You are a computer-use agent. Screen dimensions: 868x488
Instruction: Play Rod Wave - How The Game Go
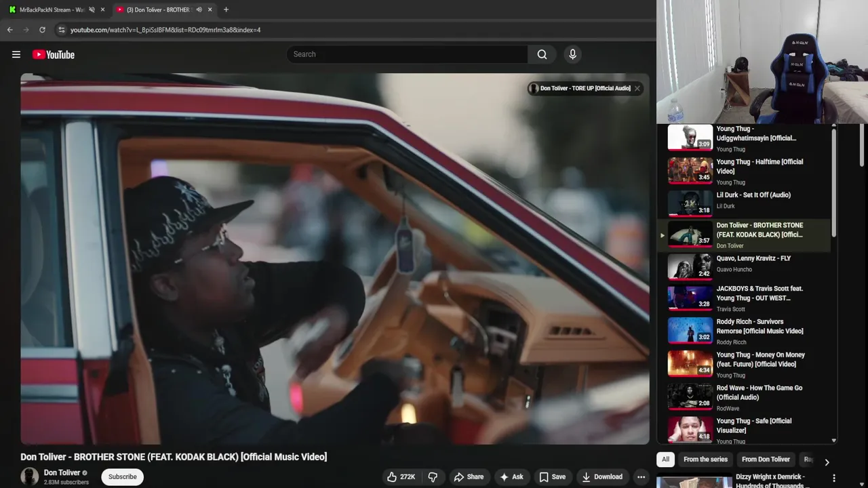(746, 398)
